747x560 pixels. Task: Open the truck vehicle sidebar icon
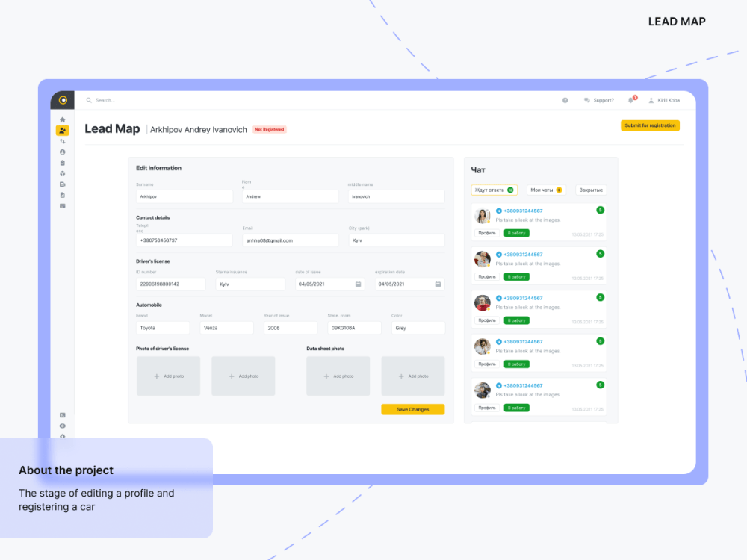[63, 184]
